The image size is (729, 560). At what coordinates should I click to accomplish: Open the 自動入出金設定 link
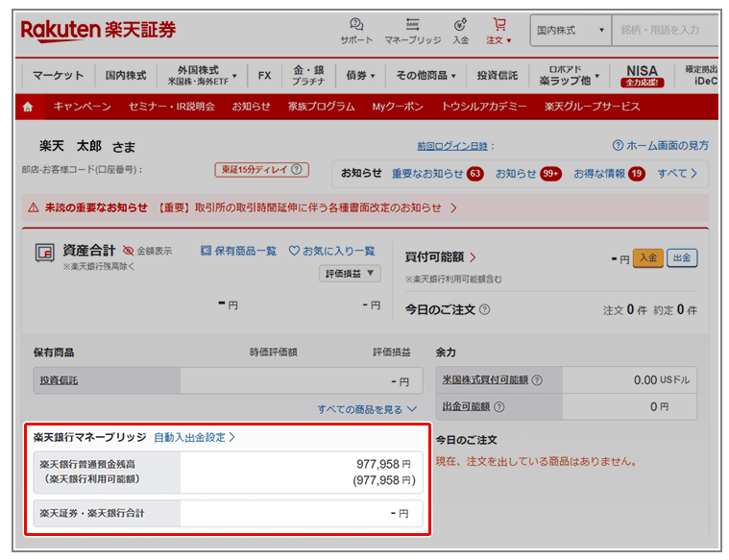tap(194, 438)
